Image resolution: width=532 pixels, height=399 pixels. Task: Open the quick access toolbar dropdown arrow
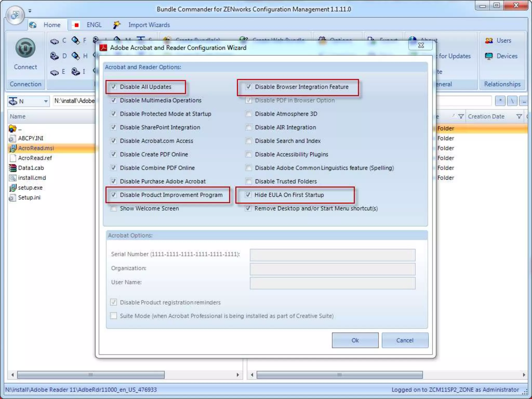(x=30, y=11)
